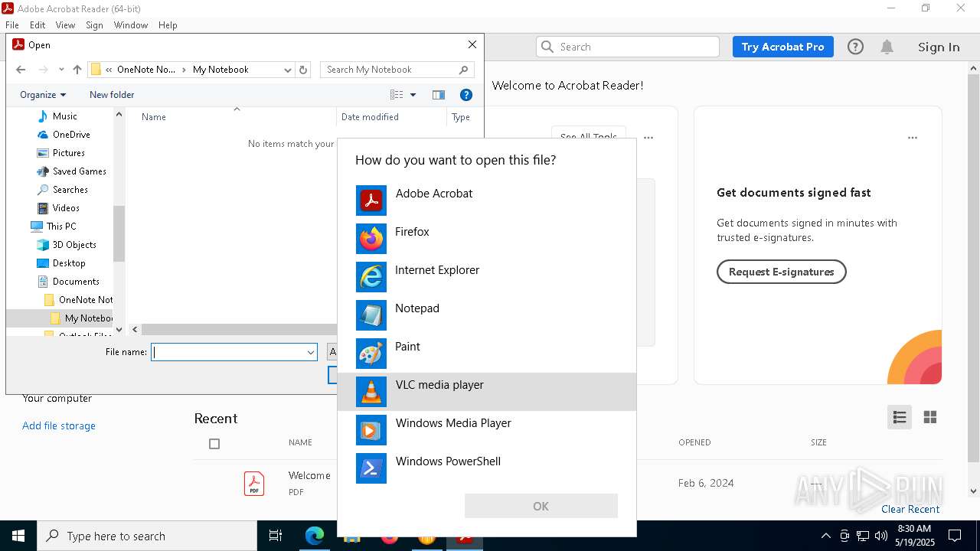Toggle the select-all checkbox in Recent
The image size is (980, 551).
pos(214,444)
